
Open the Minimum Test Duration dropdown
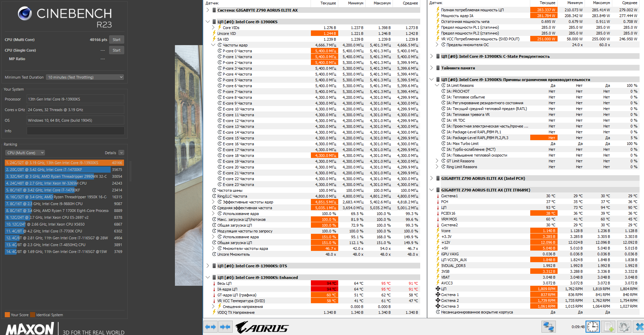coord(85,77)
